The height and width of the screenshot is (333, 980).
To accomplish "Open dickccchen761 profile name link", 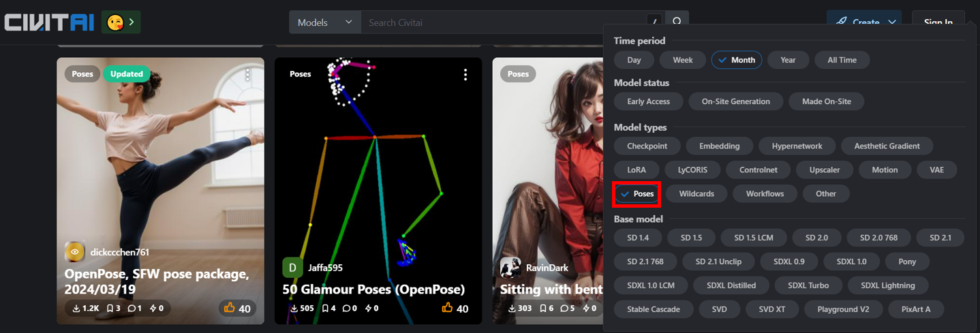I will [x=120, y=252].
